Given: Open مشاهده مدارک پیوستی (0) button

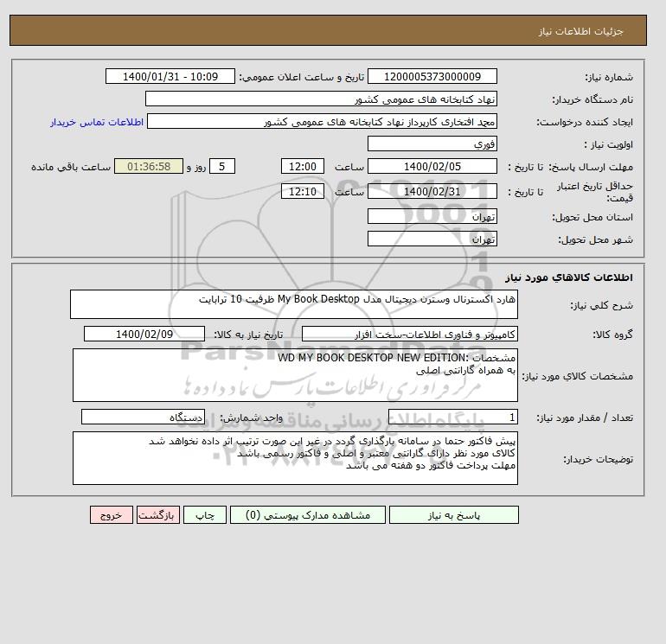Looking at the screenshot, I should pyautogui.click(x=308, y=515).
